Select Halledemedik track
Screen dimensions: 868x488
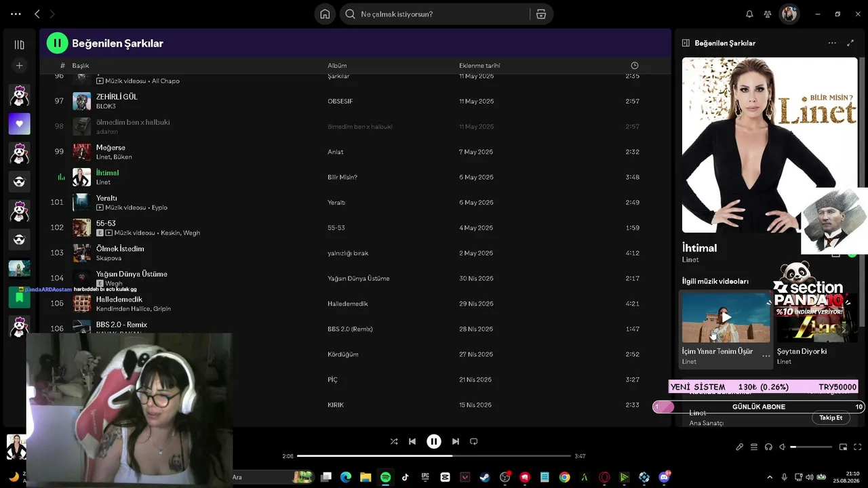[x=119, y=299]
